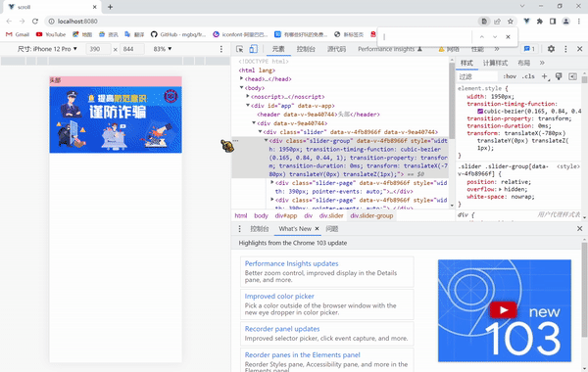This screenshot has width=588, height=372.
Task: Click the device height field showing 844
Action: point(131,49)
